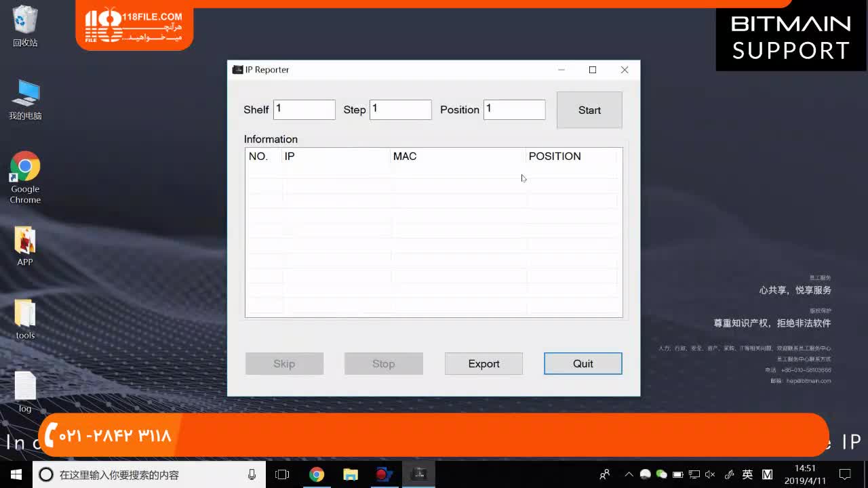The image size is (868, 488).
Task: Open the Task View button
Action: tap(282, 474)
